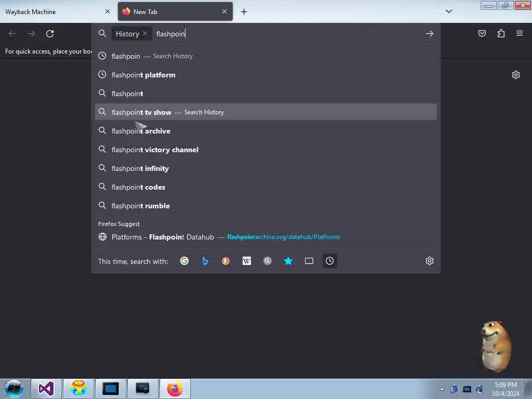Click the hamster desktop mascot
This screenshot has width=532, height=399.
[x=496, y=346]
